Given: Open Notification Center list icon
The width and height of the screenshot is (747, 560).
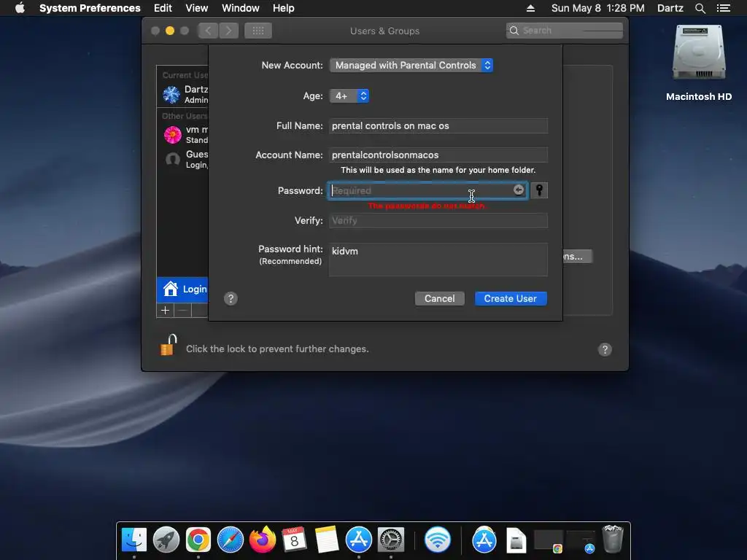Looking at the screenshot, I should click(x=723, y=8).
